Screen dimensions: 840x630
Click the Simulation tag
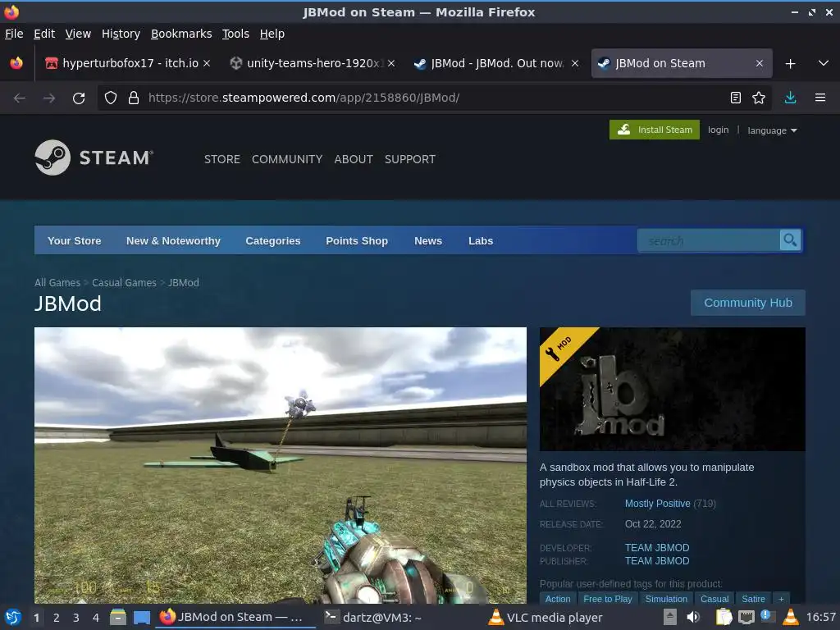coord(666,599)
